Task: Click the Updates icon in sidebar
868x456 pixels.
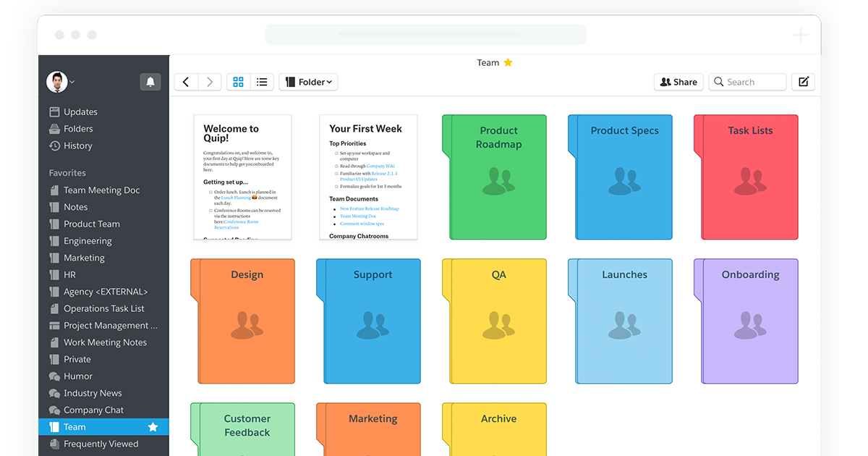Action: tap(54, 111)
